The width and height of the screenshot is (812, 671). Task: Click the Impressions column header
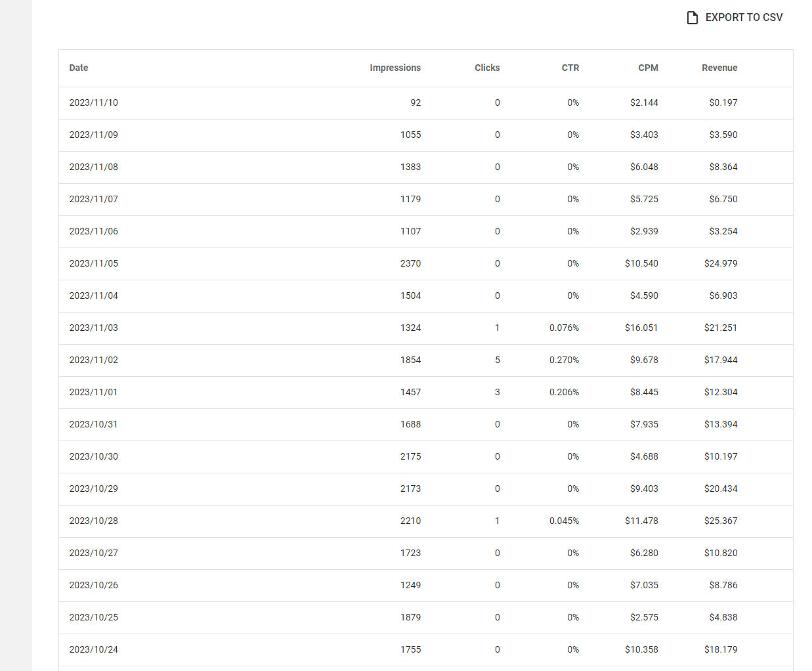click(x=395, y=68)
